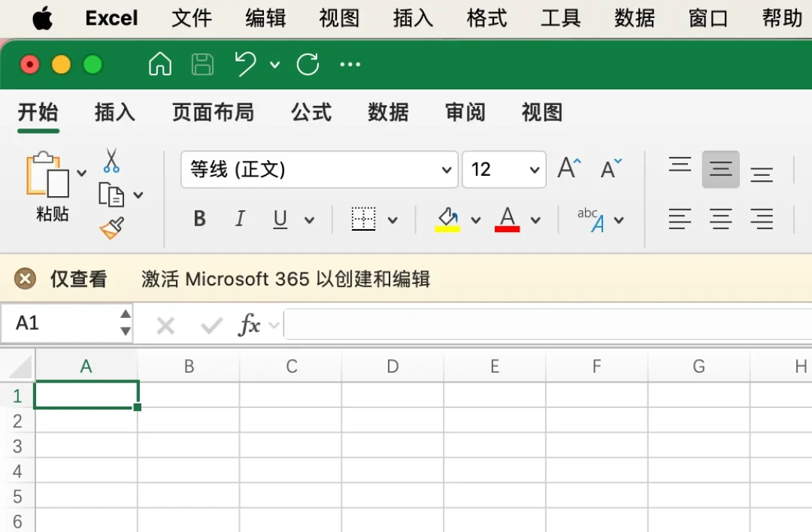Expand the Borders dropdown arrow

pyautogui.click(x=393, y=220)
